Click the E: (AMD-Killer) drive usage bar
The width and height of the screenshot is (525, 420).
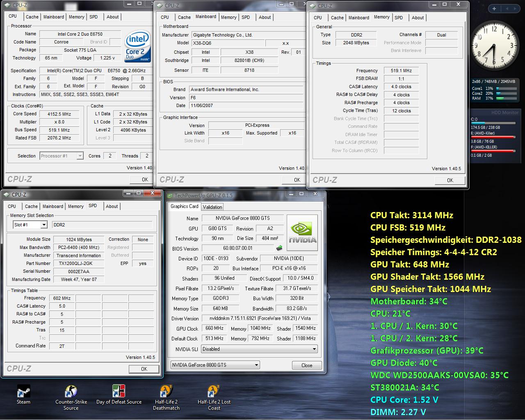[493, 137]
